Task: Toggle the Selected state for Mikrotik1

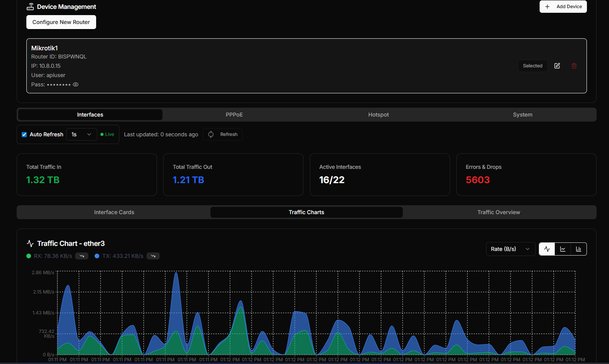Action: click(x=533, y=66)
